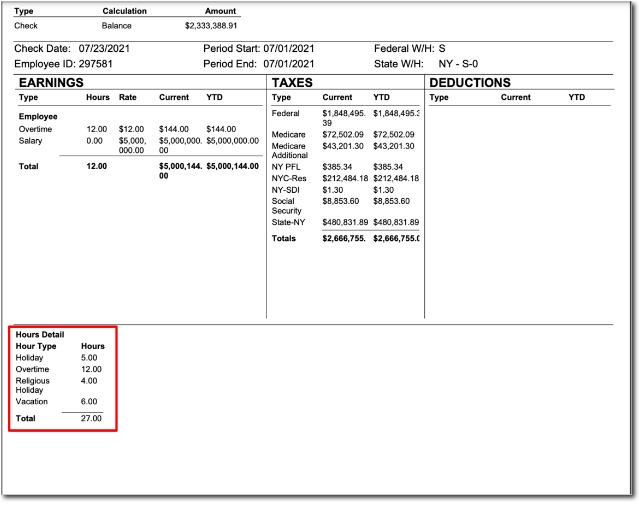Screen dimensions: 639x507
Task: Select the Vacation hours "6.00"
Action: point(89,402)
